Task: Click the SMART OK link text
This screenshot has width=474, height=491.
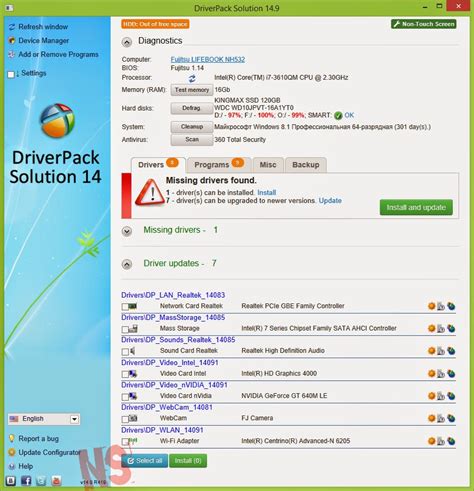Action: pyautogui.click(x=349, y=115)
